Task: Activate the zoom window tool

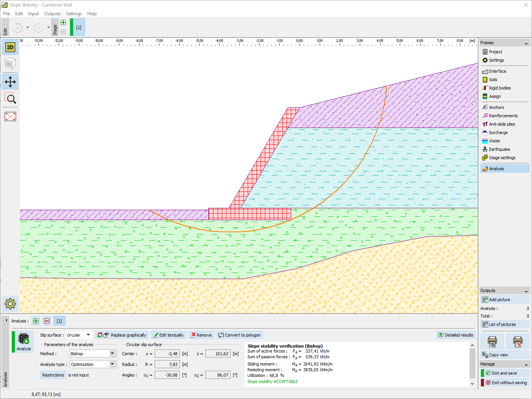Action: pos(10,99)
